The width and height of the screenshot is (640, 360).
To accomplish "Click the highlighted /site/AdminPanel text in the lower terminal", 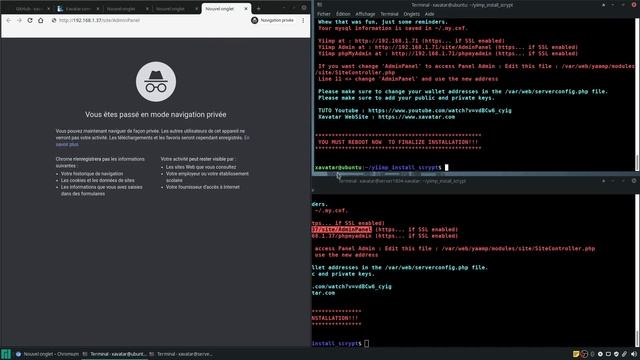I will pyautogui.click(x=342, y=229).
